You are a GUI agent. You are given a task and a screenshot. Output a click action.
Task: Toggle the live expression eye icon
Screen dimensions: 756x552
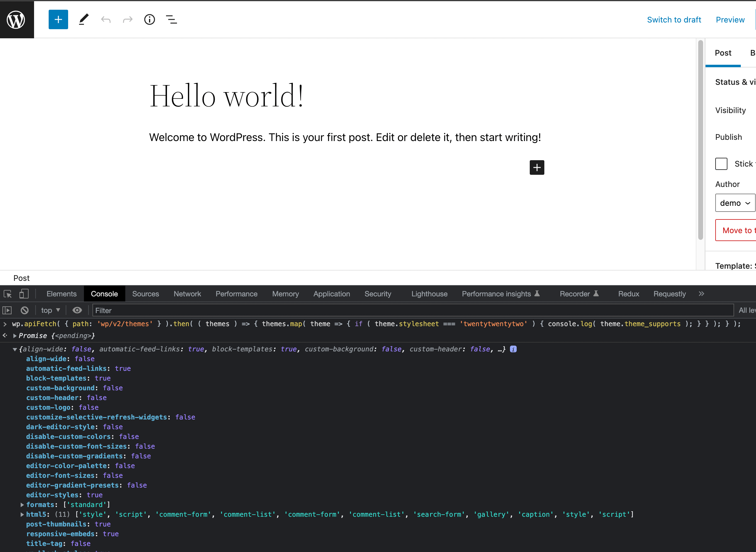point(77,310)
